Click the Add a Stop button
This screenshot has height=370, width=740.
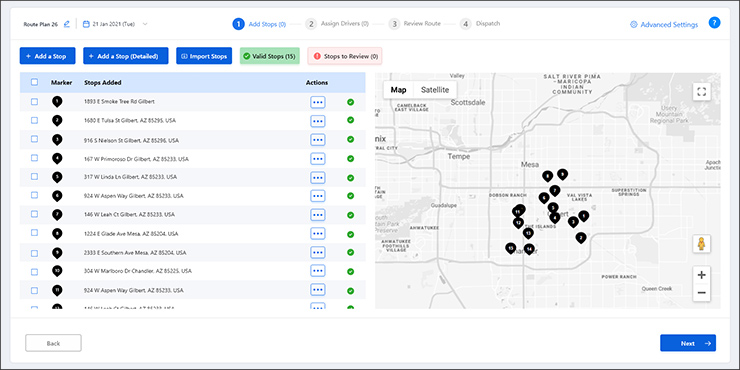47,56
